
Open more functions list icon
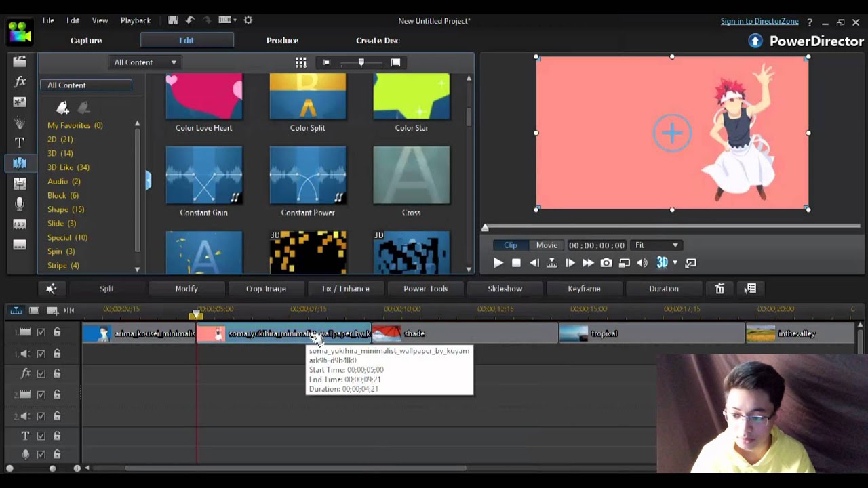point(750,289)
